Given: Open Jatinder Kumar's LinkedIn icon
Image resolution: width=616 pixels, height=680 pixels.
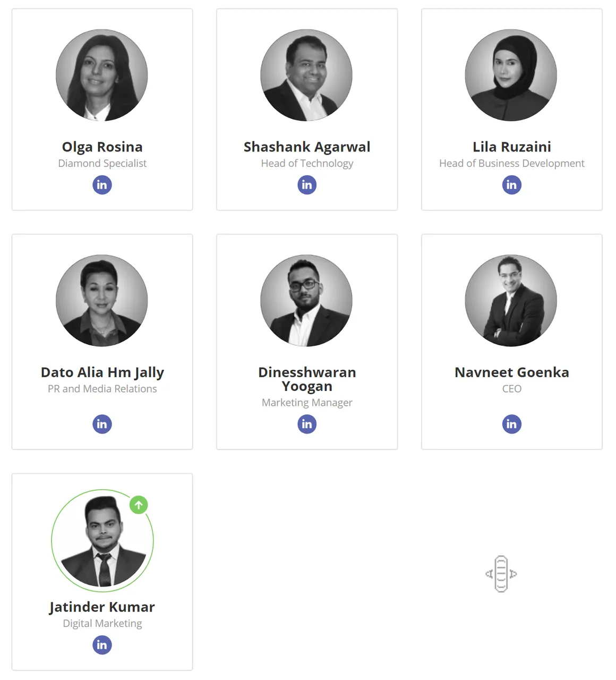Looking at the screenshot, I should (x=102, y=645).
